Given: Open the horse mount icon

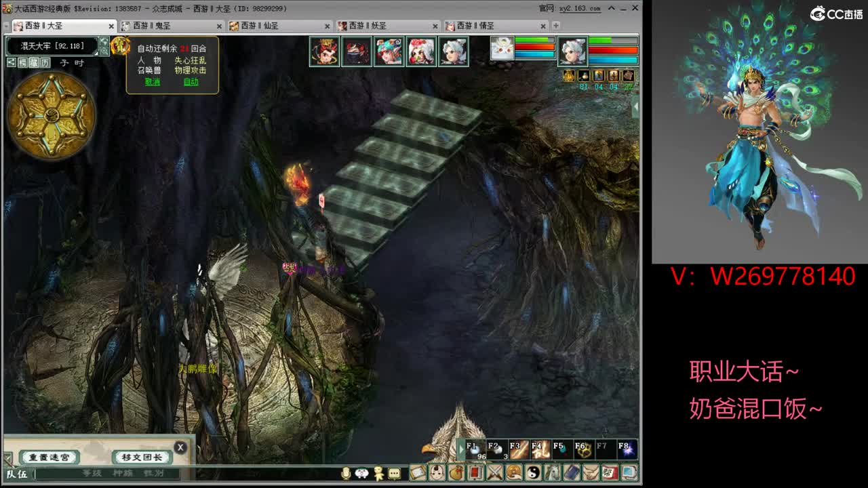Looking at the screenshot, I should [552, 472].
